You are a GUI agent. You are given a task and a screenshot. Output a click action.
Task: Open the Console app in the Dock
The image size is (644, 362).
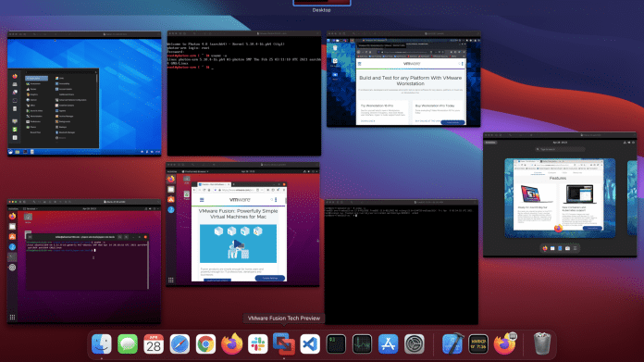click(x=478, y=343)
